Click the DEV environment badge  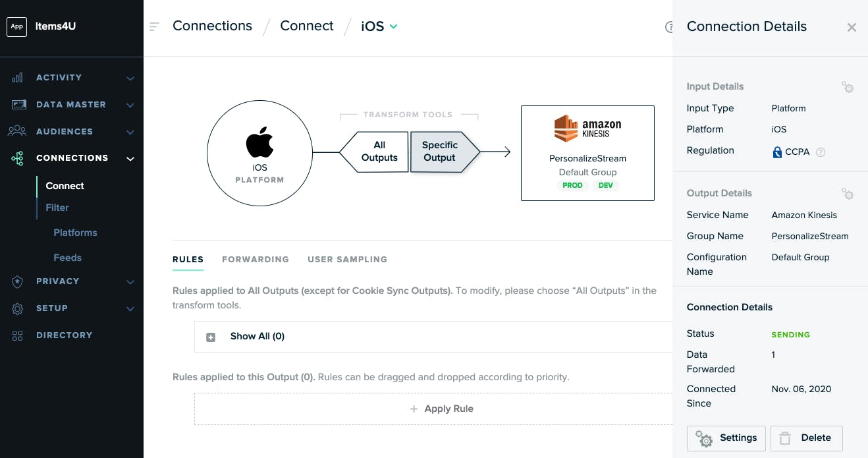(606, 186)
